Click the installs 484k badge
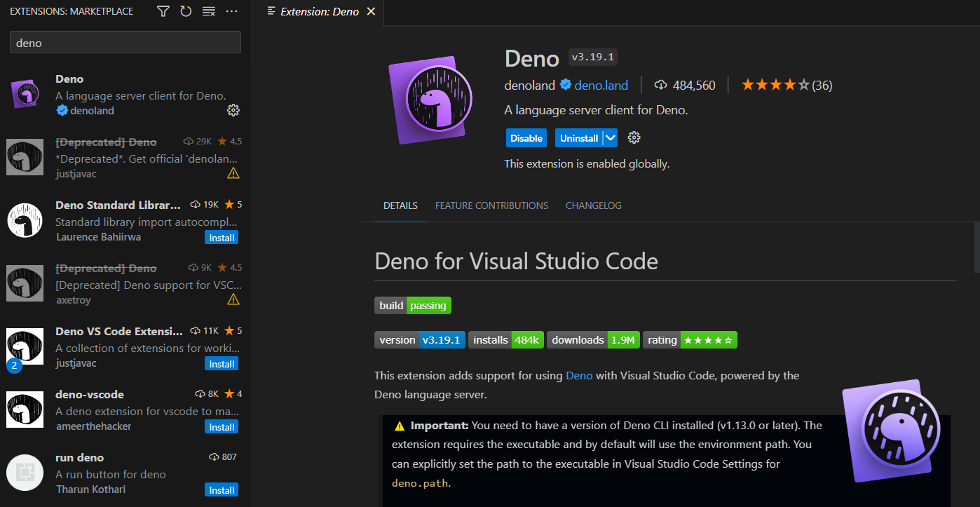The height and width of the screenshot is (507, 980). pos(506,340)
